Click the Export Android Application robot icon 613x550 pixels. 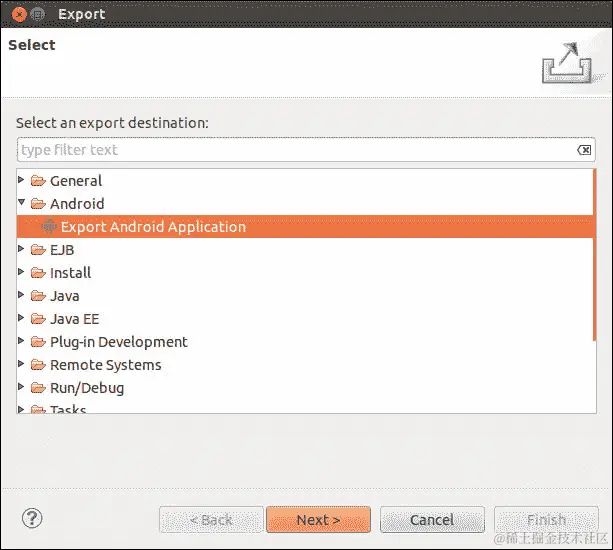(x=49, y=226)
